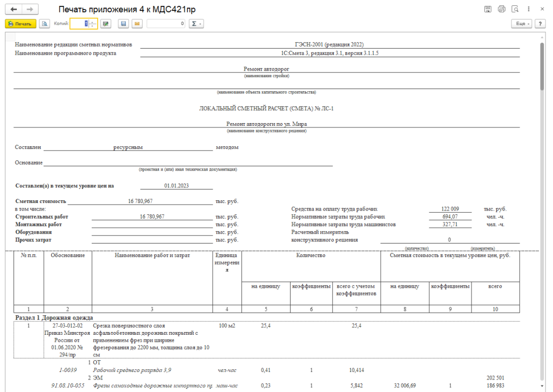
Task: Click the edit document icon after copies field
Action: pos(105,24)
